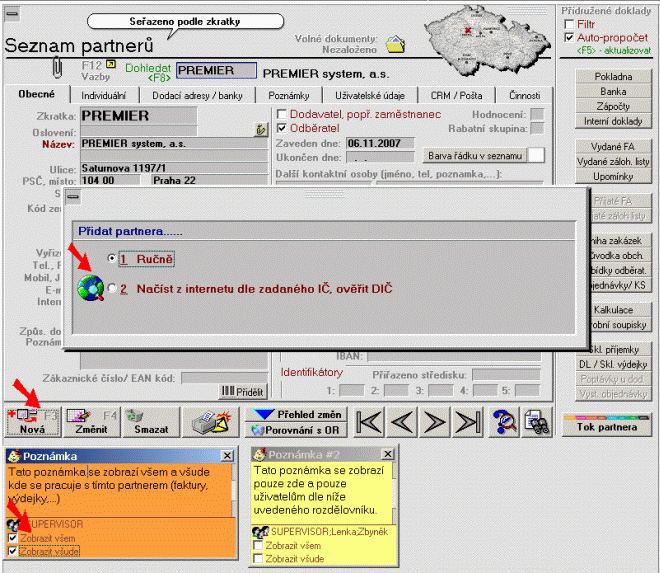Click the Tok partnera button
The image size is (660, 573).
[x=607, y=425]
